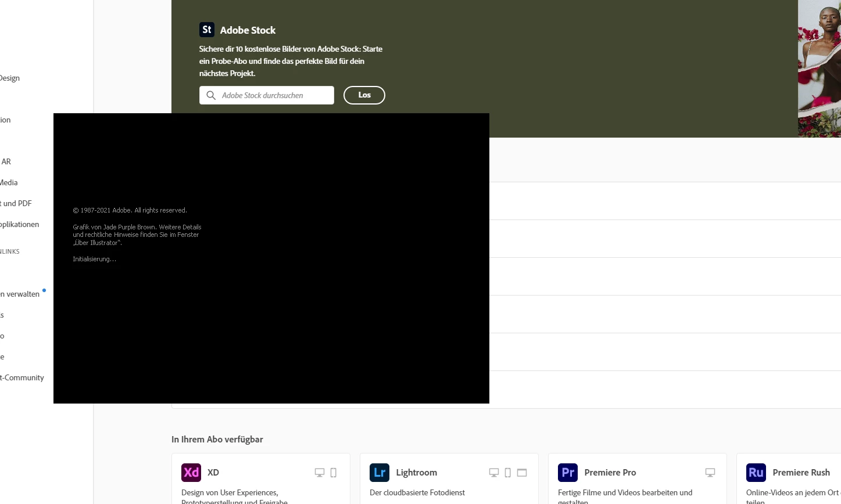Click the mobile platform icon on the XD card
The height and width of the screenshot is (504, 841).
point(334,473)
